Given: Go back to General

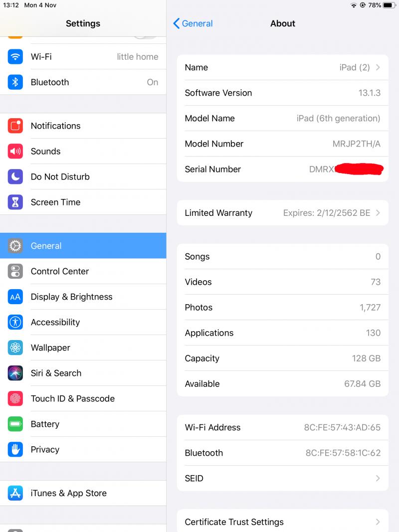Looking at the screenshot, I should point(193,23).
